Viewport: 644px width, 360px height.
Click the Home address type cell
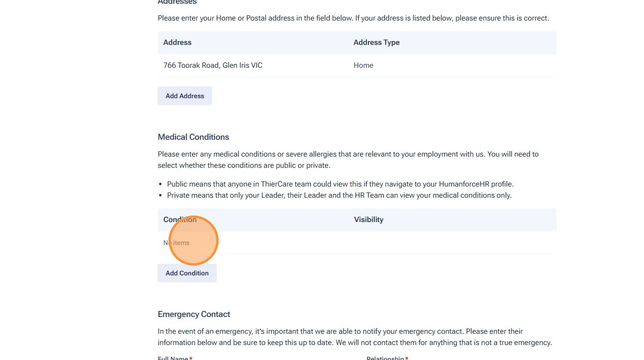(363, 65)
